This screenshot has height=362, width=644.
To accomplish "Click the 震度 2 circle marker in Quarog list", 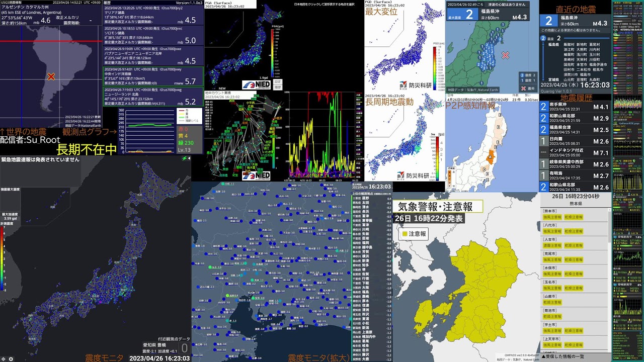I will [x=544, y=38].
